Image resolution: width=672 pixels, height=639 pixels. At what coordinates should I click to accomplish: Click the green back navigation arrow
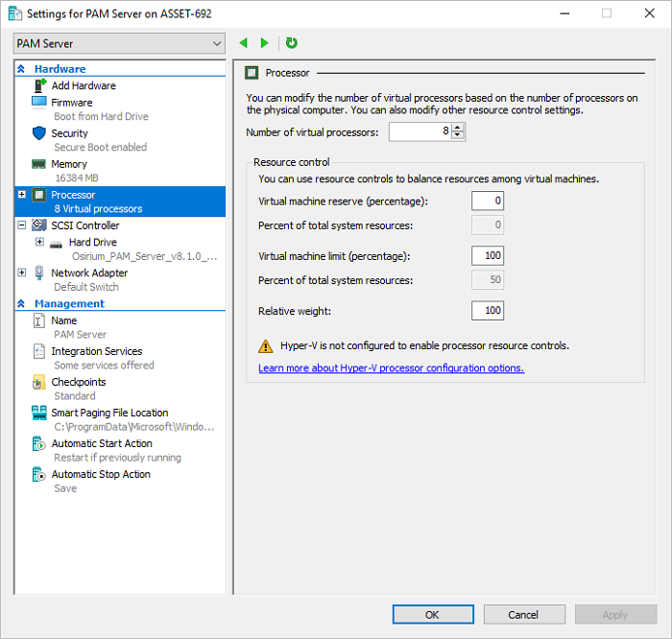point(244,43)
